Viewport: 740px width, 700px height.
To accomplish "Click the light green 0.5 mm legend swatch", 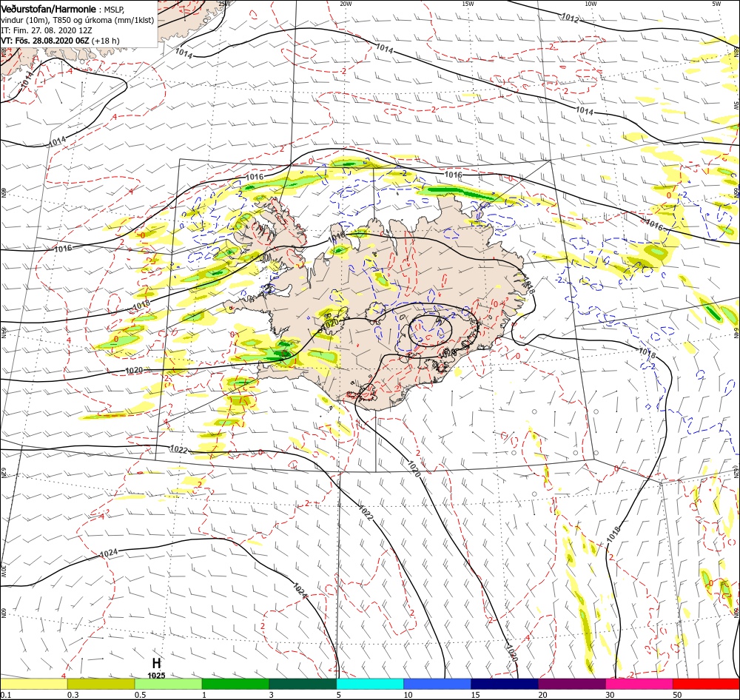I will point(168,684).
